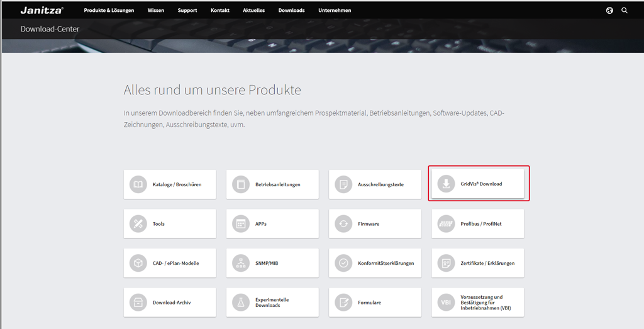
Task: Open GridVis® Download label
Action: point(481,184)
